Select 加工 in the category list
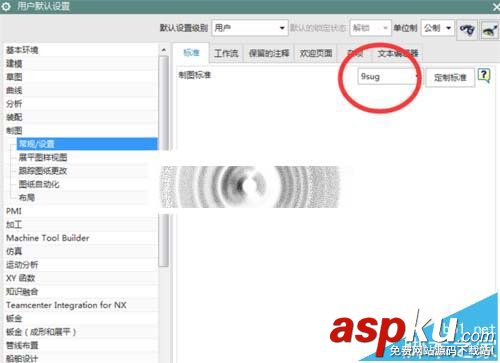Viewport: 500px width, 363px height. click(81, 224)
